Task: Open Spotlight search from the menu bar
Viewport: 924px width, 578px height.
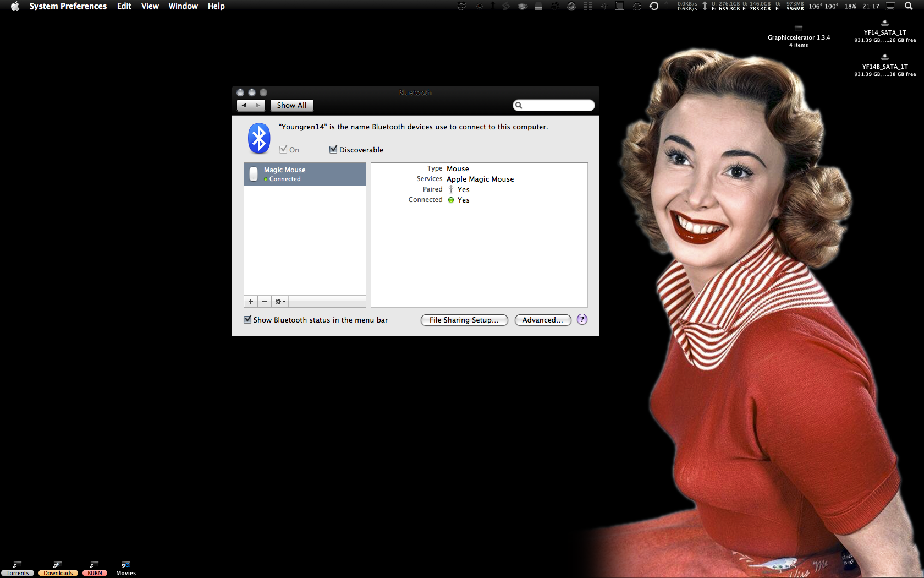Action: pyautogui.click(x=909, y=6)
